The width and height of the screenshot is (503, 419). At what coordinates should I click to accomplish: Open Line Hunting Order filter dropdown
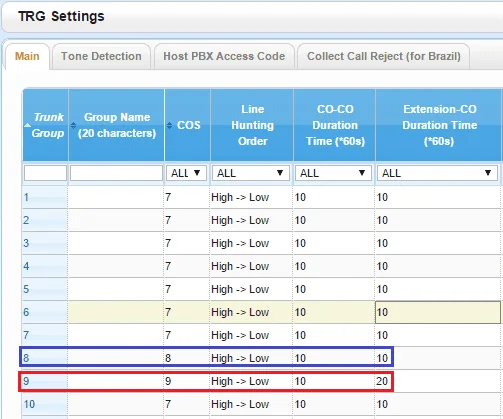[251, 173]
